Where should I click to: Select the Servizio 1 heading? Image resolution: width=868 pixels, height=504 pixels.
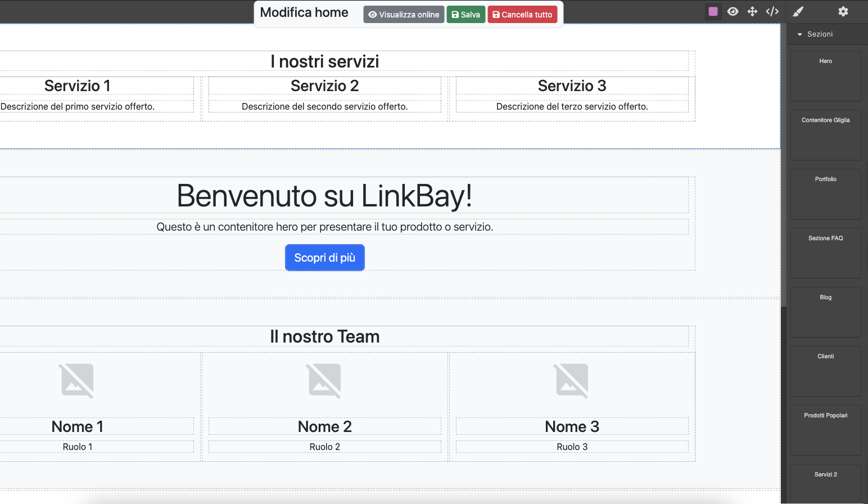point(78,86)
